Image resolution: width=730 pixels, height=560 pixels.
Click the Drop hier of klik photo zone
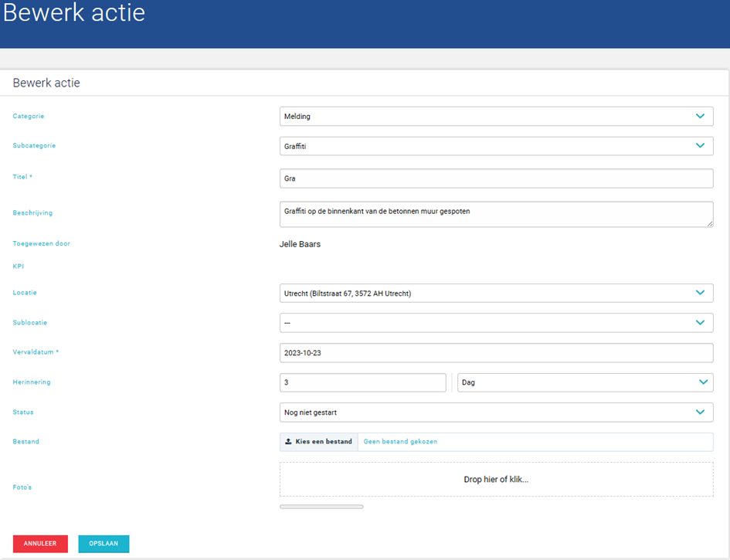click(x=496, y=480)
